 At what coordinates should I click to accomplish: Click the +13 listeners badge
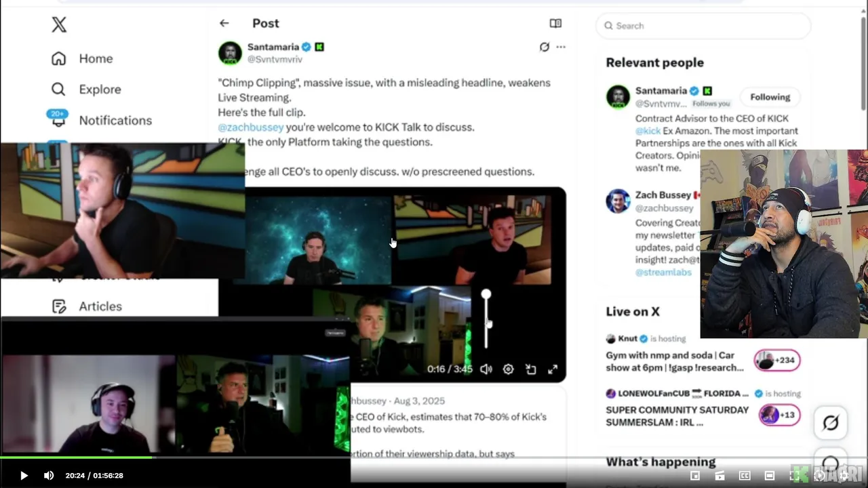pos(779,415)
